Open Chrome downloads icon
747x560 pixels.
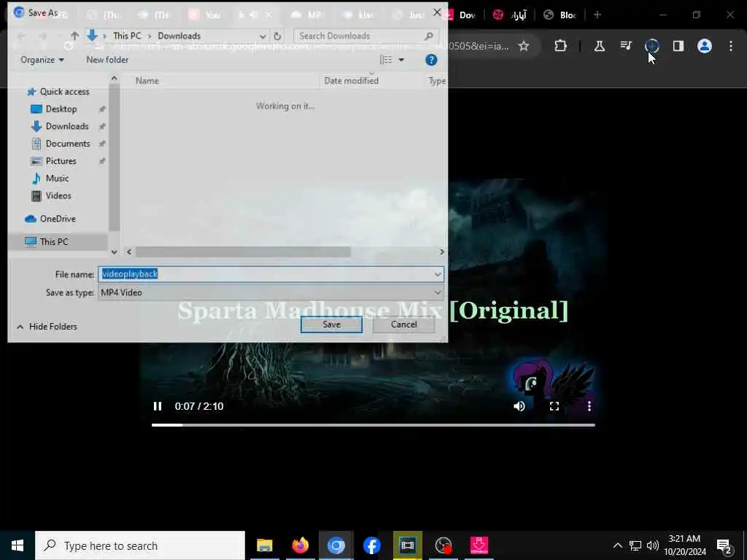tap(651, 46)
